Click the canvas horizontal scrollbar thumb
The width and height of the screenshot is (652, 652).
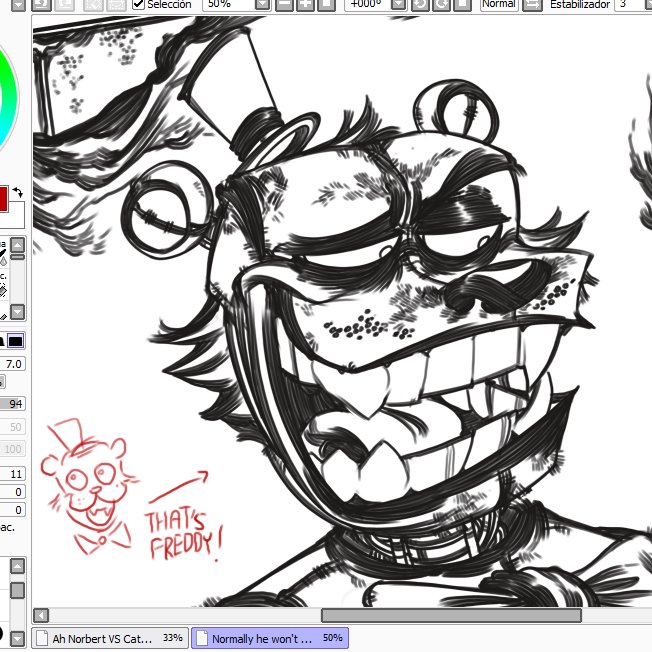(x=451, y=615)
